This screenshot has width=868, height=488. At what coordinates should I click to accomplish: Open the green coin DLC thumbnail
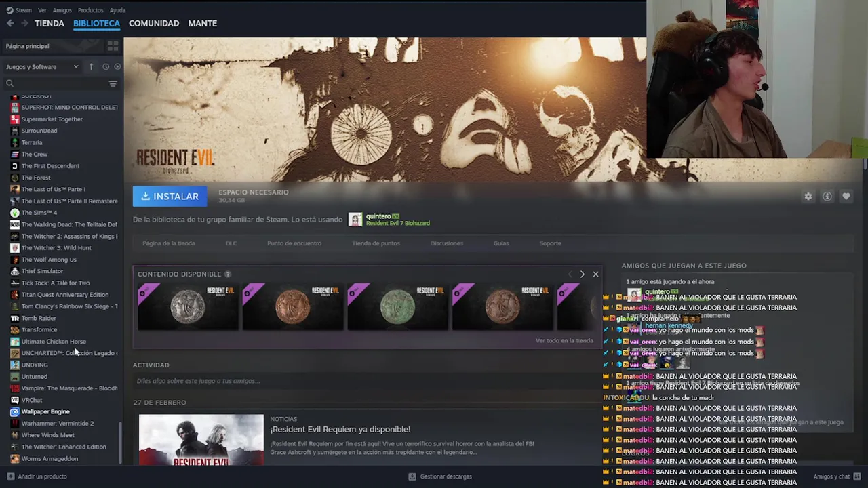[397, 306]
